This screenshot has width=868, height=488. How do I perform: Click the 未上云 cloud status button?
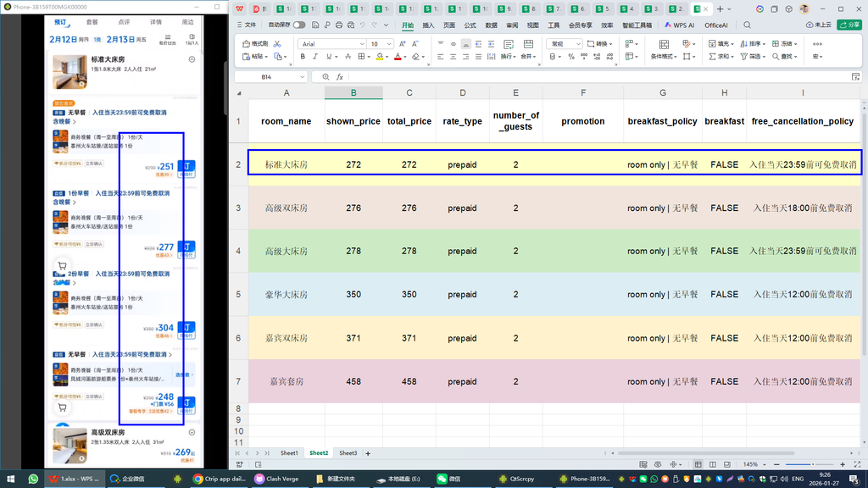(x=819, y=25)
